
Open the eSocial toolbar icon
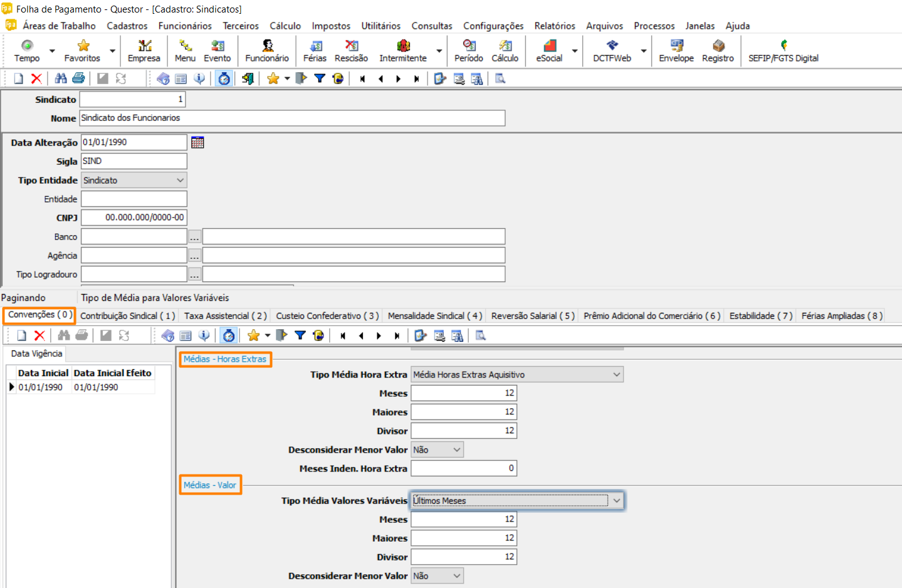[549, 50]
